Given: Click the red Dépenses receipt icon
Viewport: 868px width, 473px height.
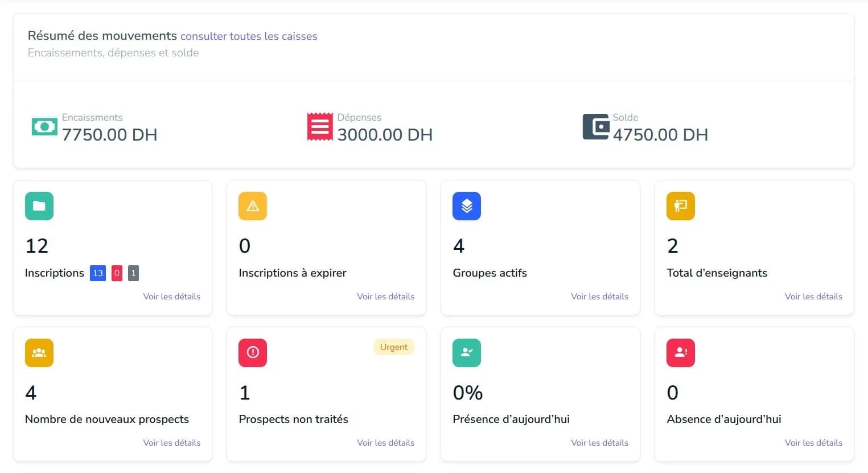Looking at the screenshot, I should click(320, 127).
